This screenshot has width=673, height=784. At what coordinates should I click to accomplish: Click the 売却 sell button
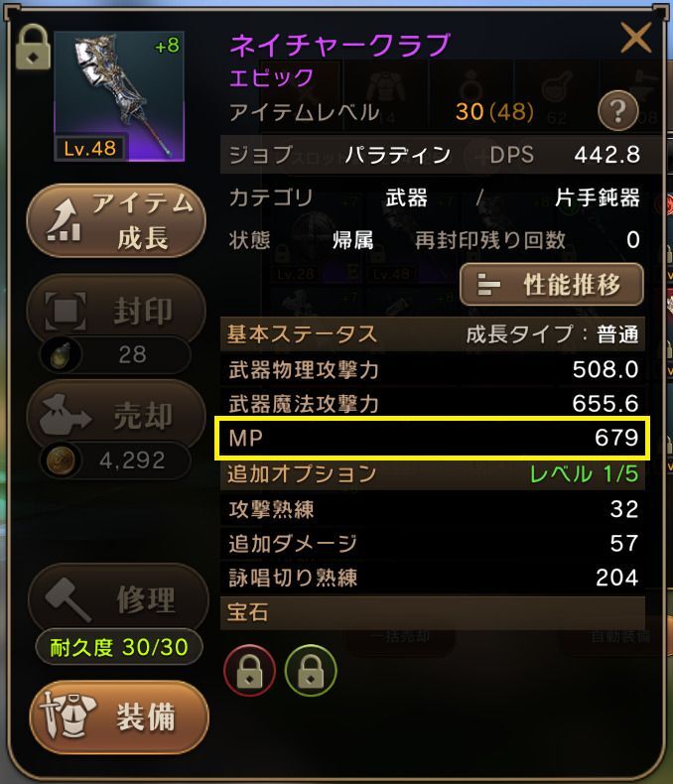[116, 416]
